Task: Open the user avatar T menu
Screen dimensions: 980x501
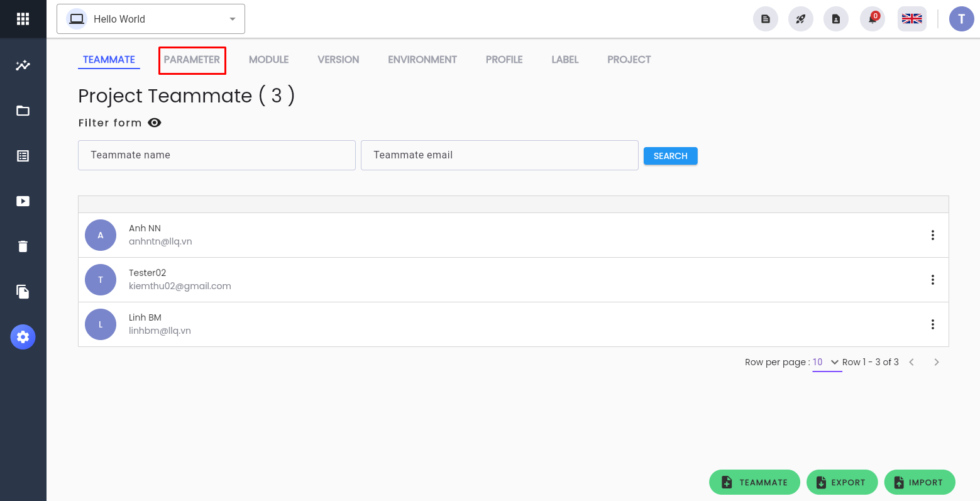Action: 962,19
